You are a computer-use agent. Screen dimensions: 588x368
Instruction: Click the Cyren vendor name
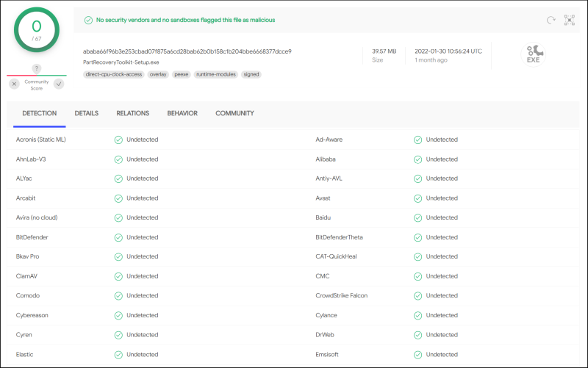24,335
